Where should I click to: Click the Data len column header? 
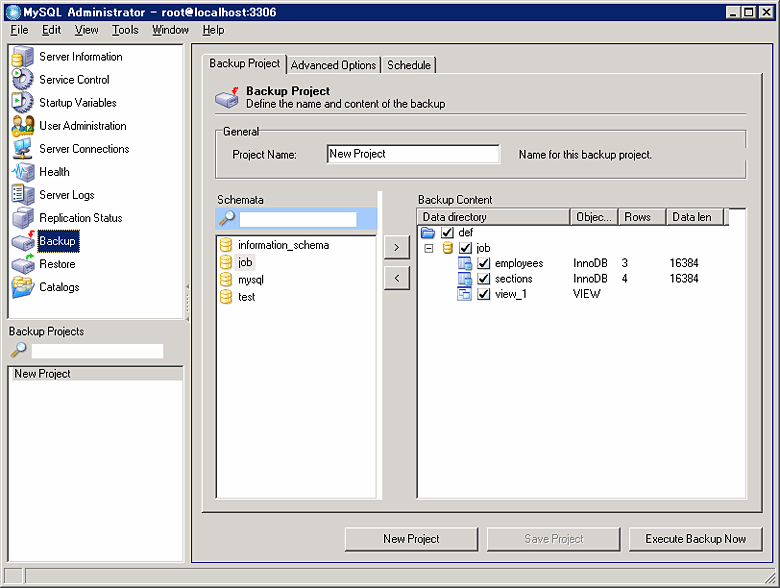pos(695,217)
